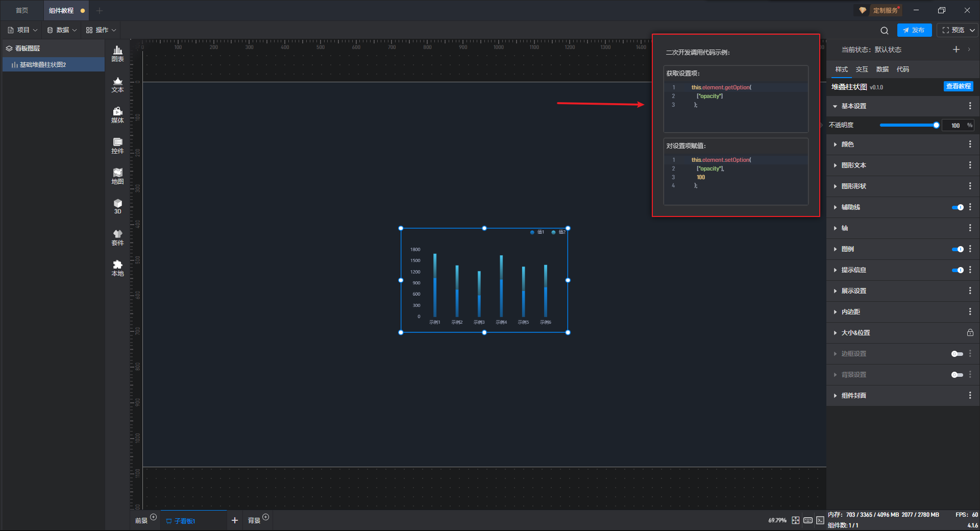This screenshot has width=980, height=531.
Task: Expand the 颜色 color section
Action: (847, 144)
